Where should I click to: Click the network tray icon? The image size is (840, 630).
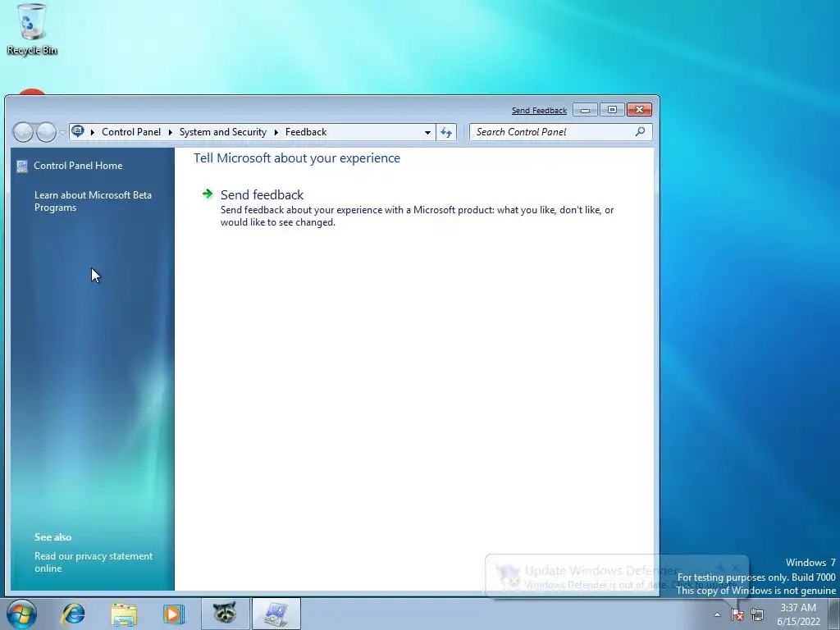757,614
